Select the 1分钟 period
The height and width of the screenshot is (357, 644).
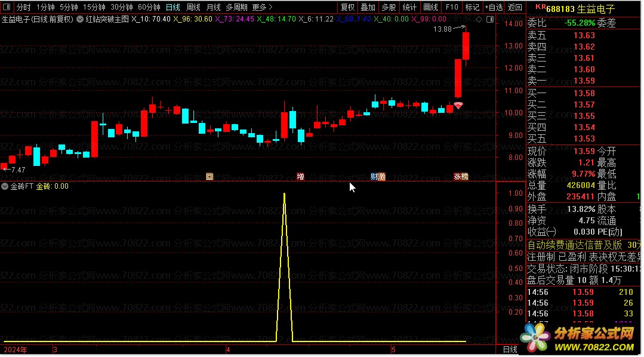coord(45,7)
